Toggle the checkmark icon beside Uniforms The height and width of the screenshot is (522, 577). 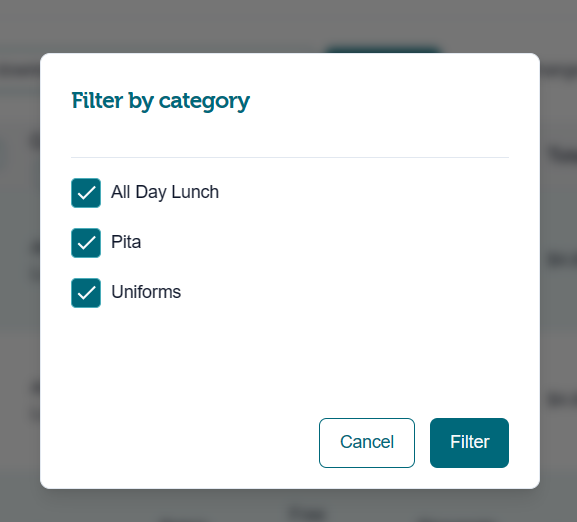86,293
